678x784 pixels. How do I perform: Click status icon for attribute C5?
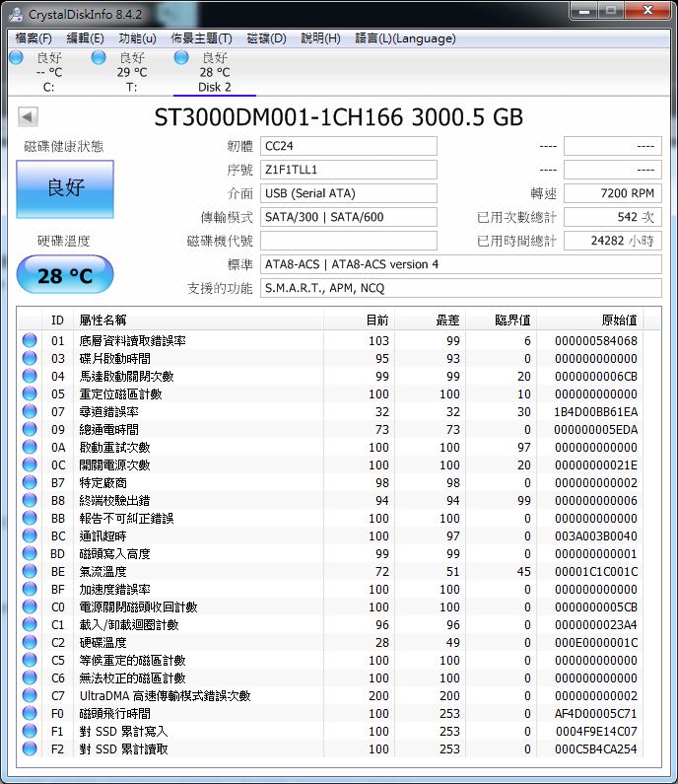(30, 660)
